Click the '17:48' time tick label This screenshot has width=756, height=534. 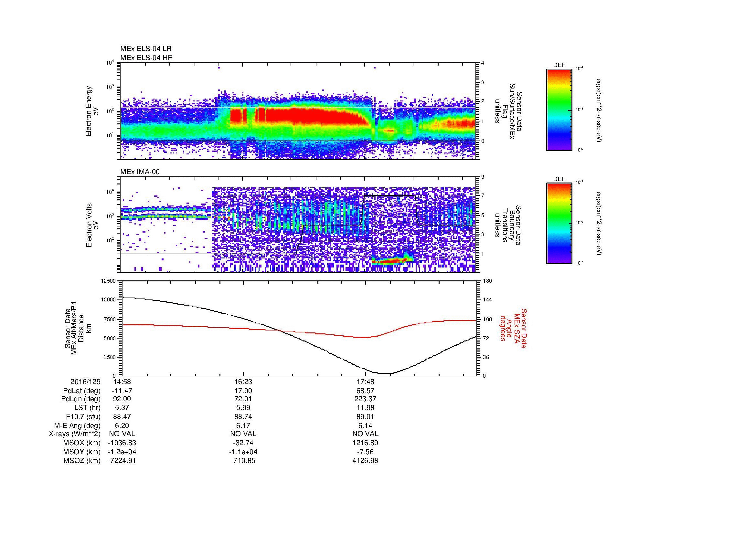(x=365, y=382)
